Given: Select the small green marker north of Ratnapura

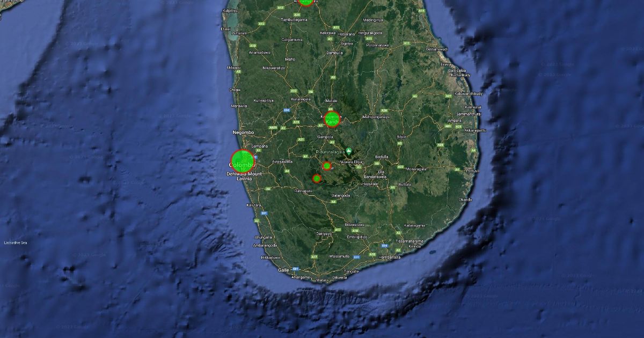Looking at the screenshot, I should (317, 178).
